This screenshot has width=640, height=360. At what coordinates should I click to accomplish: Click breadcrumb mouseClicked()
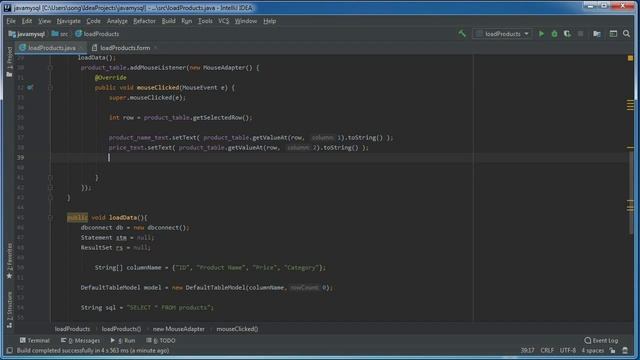pyautogui.click(x=237, y=329)
